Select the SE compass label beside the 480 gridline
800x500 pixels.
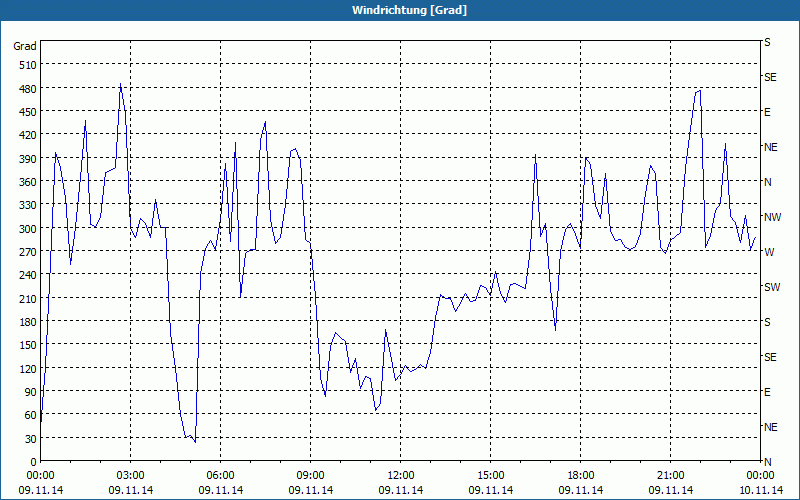point(770,78)
